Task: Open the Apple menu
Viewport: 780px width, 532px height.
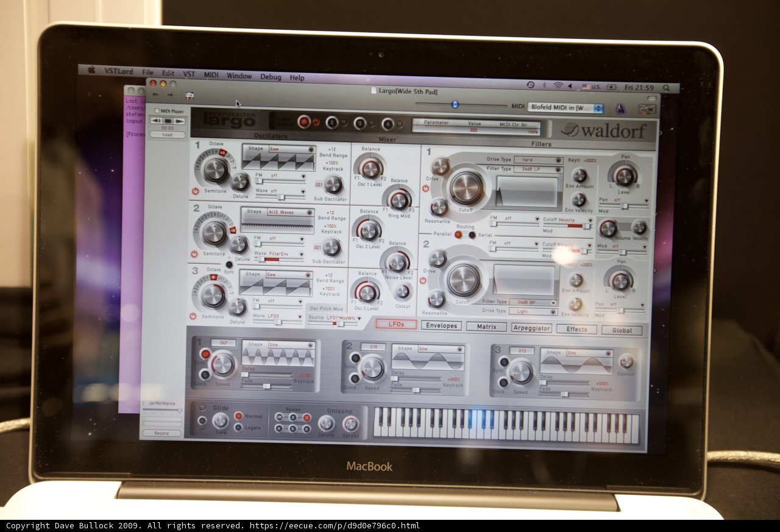Action: (x=92, y=70)
